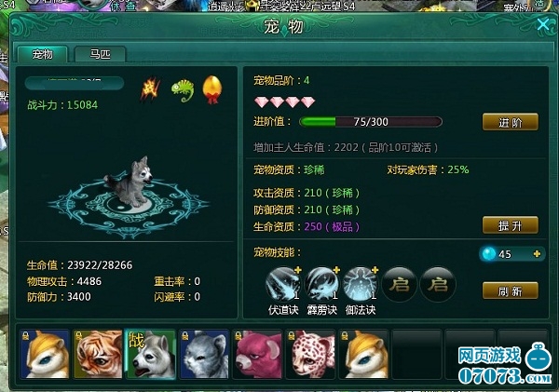Add more blue orbs with plus icon
This screenshot has height=392, width=559.
click(x=537, y=254)
